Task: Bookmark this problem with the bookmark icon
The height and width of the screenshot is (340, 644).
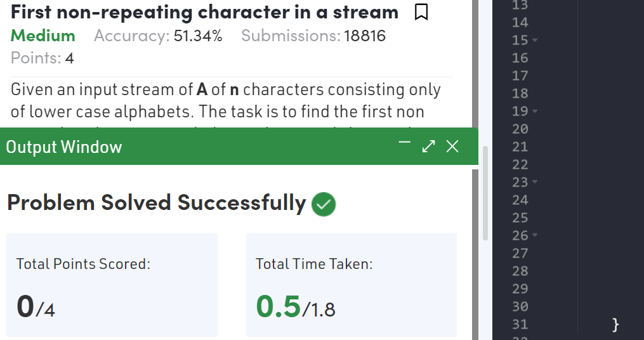Action: tap(421, 12)
